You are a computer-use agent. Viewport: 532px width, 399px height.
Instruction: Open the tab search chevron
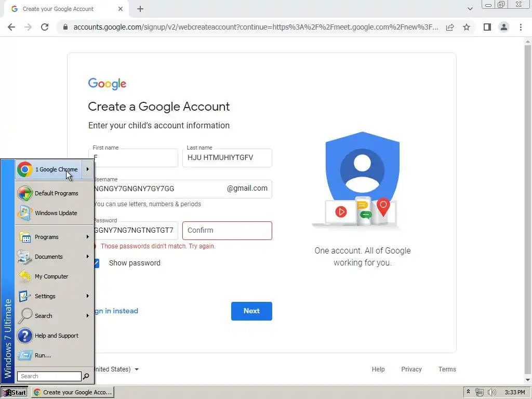click(470, 9)
